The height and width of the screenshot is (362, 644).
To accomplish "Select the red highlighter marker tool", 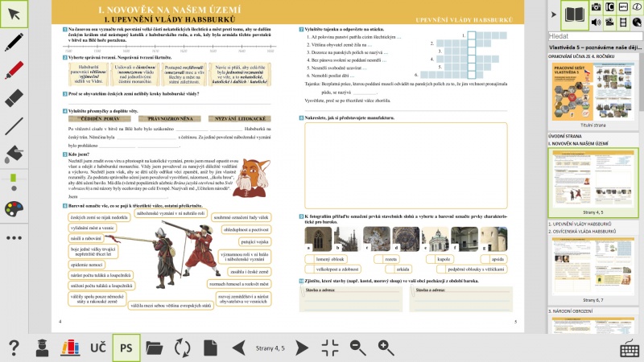I will pos(14,70).
